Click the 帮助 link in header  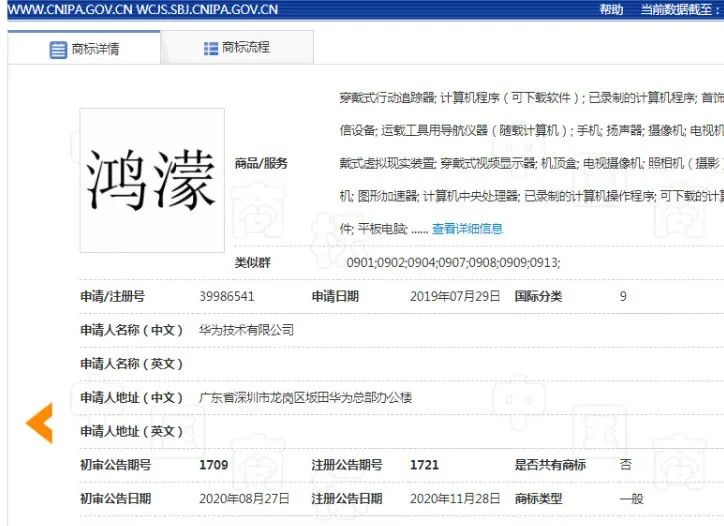(611, 9)
